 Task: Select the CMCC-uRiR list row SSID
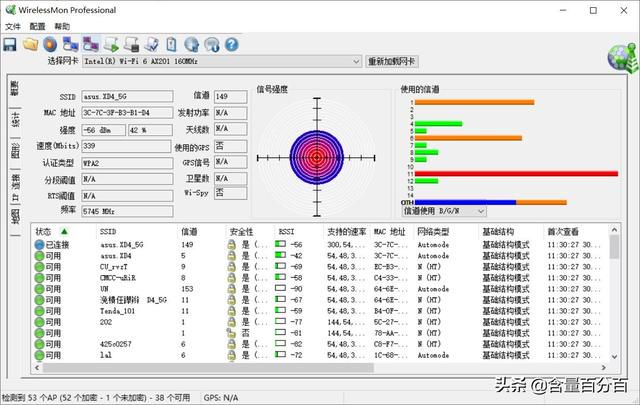(118, 278)
